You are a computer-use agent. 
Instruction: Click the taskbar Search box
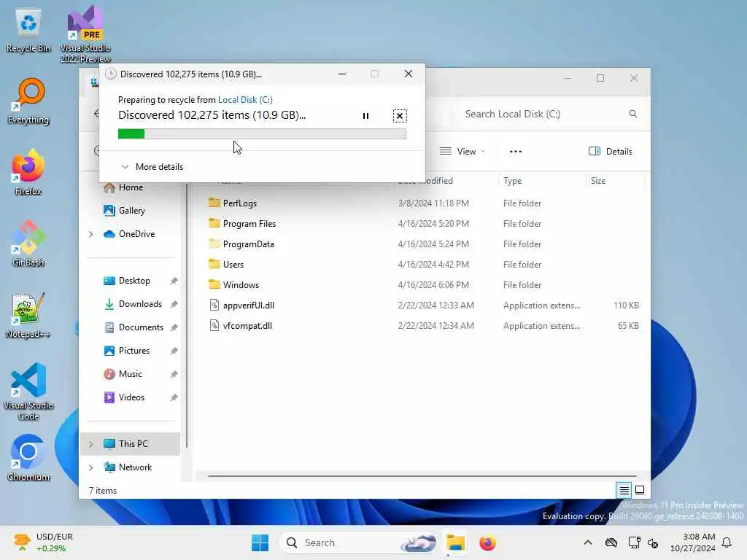358,542
